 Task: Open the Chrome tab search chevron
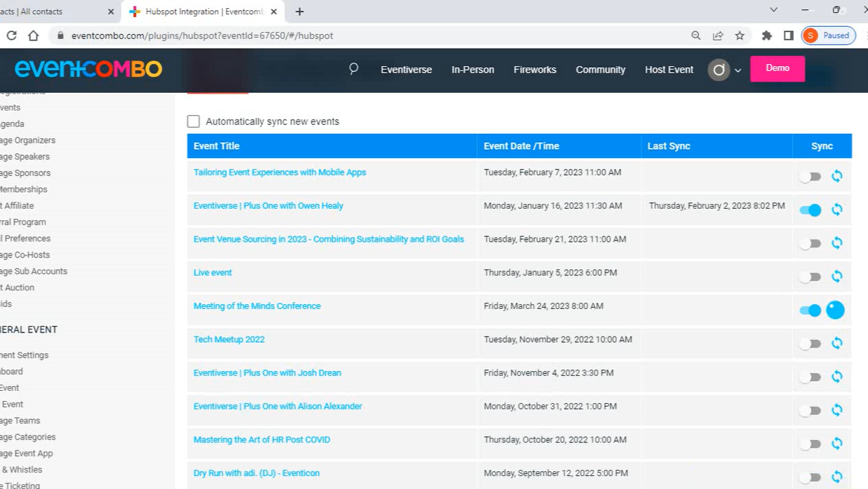tap(773, 10)
